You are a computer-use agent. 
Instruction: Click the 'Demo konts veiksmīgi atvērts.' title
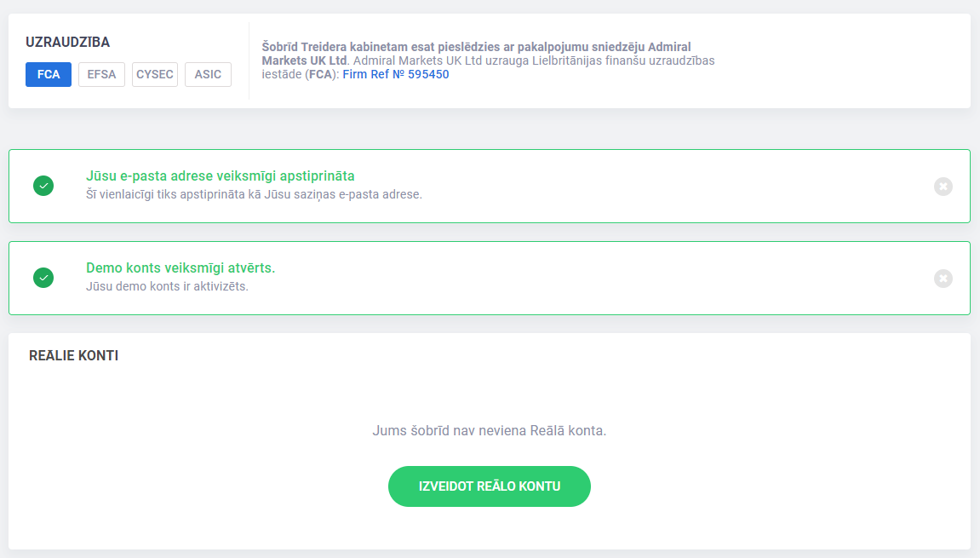[x=180, y=267]
